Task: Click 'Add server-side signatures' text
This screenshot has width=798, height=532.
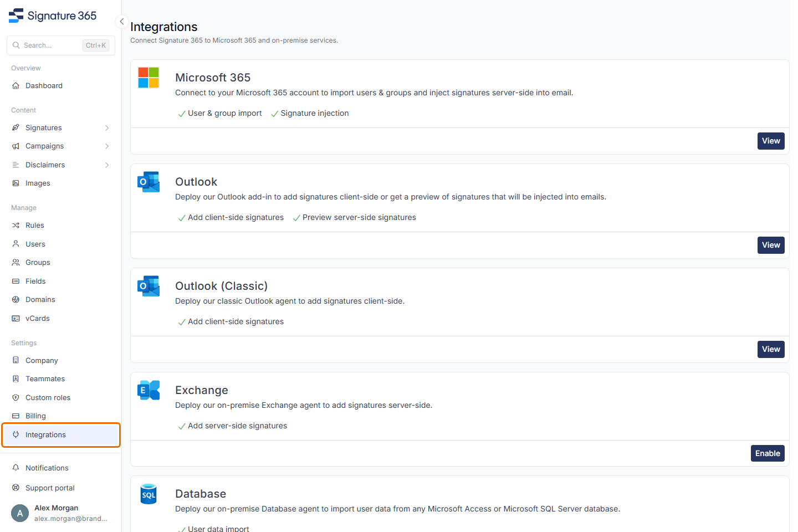Action: coord(237,426)
